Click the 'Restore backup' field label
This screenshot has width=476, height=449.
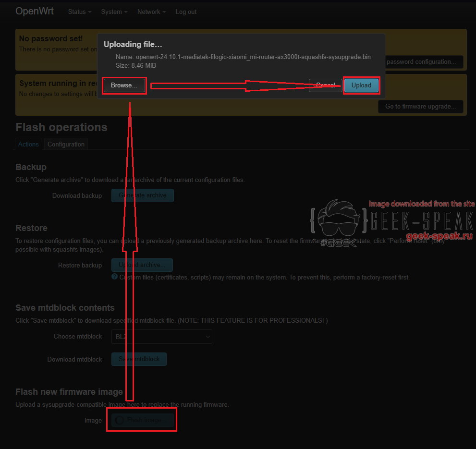(x=80, y=266)
